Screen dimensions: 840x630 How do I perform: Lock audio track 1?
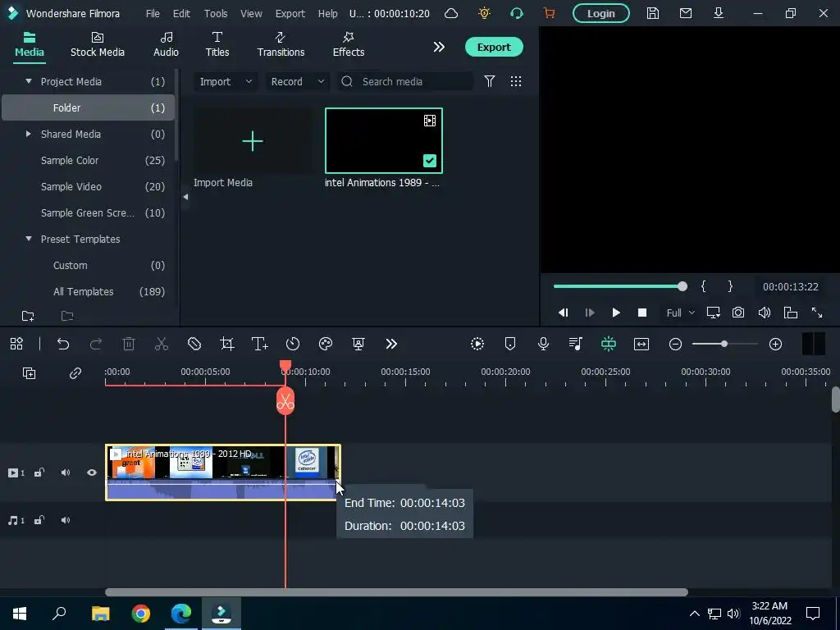click(39, 520)
